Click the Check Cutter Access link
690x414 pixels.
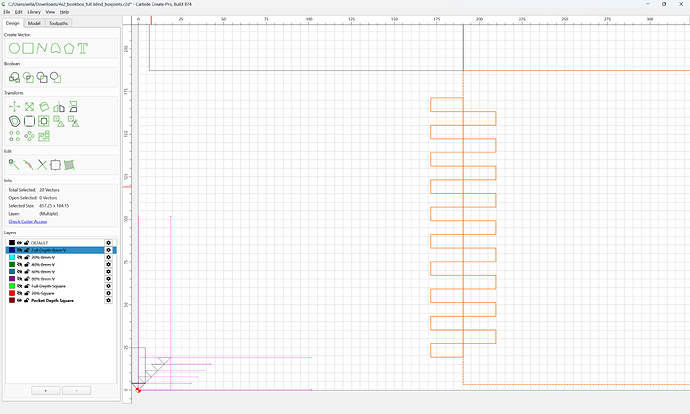click(28, 222)
